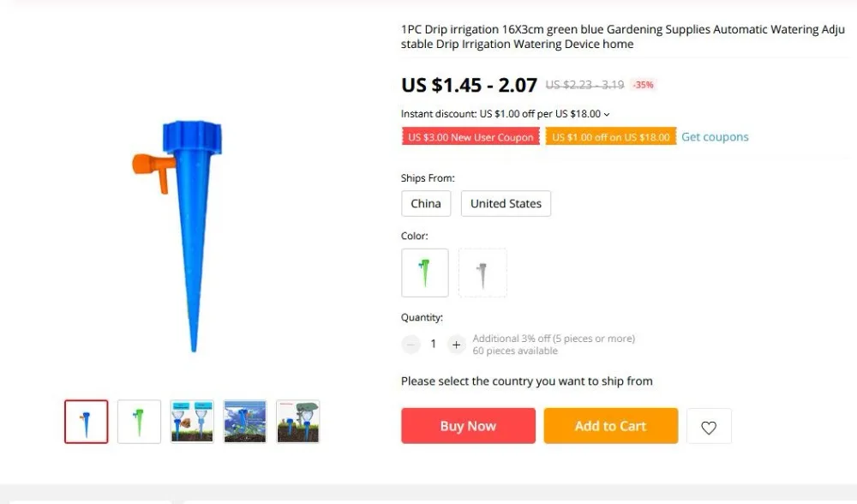Image resolution: width=857 pixels, height=504 pixels.
Task: Decrease quantity with the minus button
Action: (x=411, y=345)
